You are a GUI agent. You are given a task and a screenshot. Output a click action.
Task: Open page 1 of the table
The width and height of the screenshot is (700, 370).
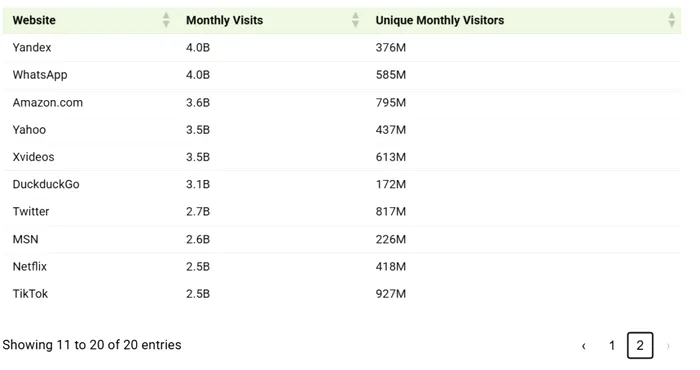(x=612, y=345)
